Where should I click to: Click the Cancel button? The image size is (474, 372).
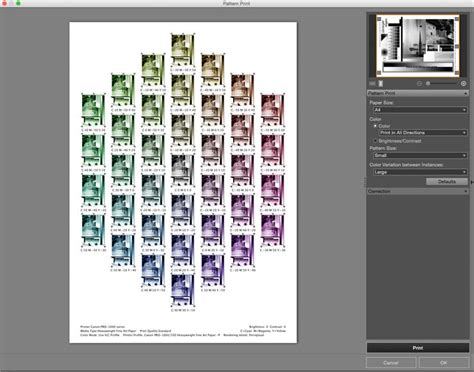click(391, 363)
